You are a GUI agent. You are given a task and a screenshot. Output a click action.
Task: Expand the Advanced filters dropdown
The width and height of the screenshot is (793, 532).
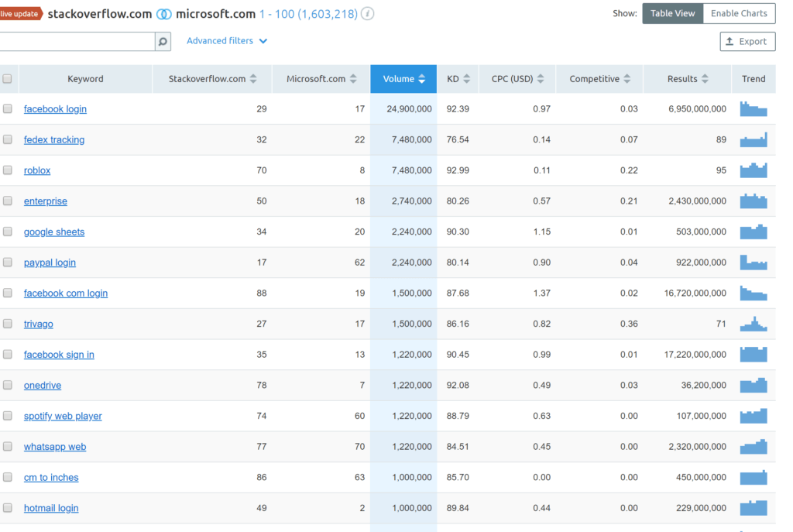click(x=227, y=41)
